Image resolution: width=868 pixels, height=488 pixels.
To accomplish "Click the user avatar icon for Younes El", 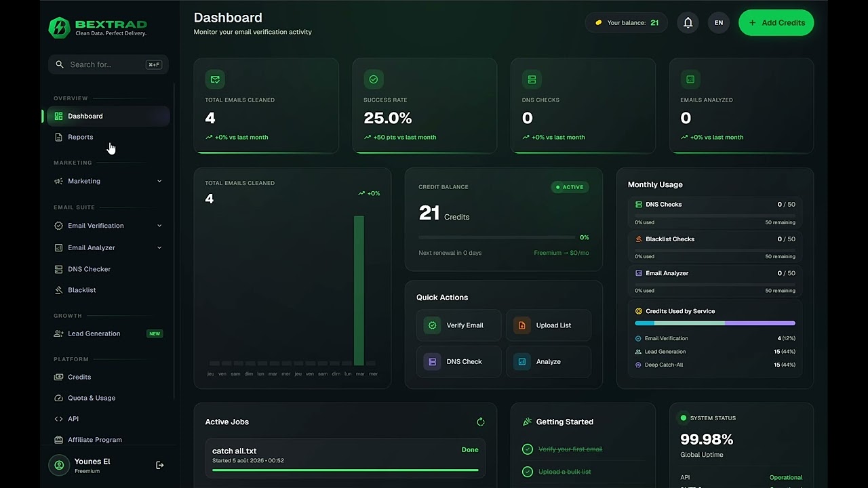I will [x=59, y=465].
